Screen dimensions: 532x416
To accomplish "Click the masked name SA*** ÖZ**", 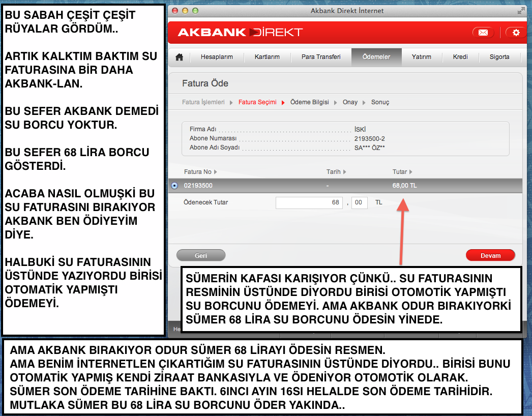I will pyautogui.click(x=369, y=148).
